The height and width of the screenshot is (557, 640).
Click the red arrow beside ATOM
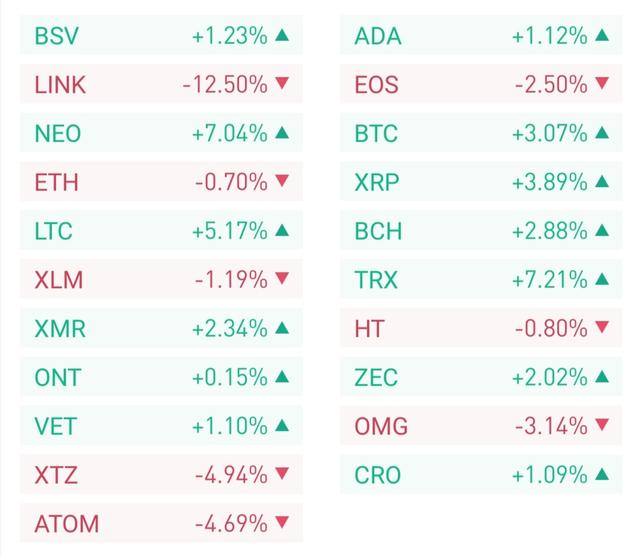click(282, 523)
